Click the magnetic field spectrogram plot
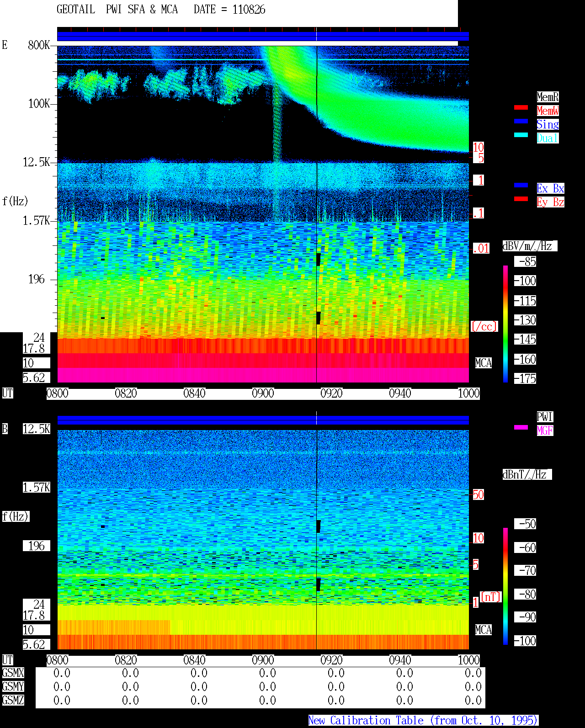This screenshot has width=585, height=728. tap(263, 539)
